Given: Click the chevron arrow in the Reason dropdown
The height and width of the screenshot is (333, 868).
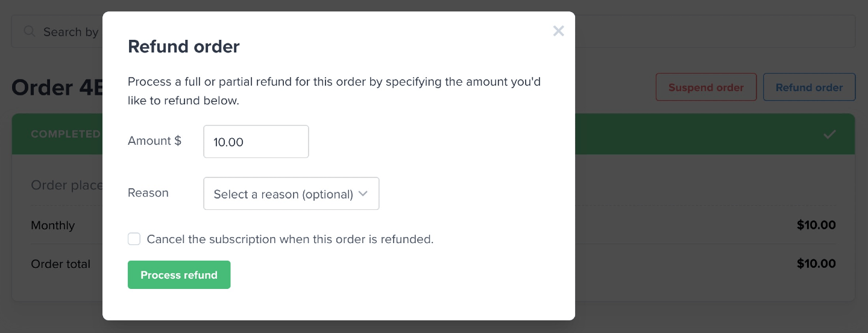Looking at the screenshot, I should 363,194.
